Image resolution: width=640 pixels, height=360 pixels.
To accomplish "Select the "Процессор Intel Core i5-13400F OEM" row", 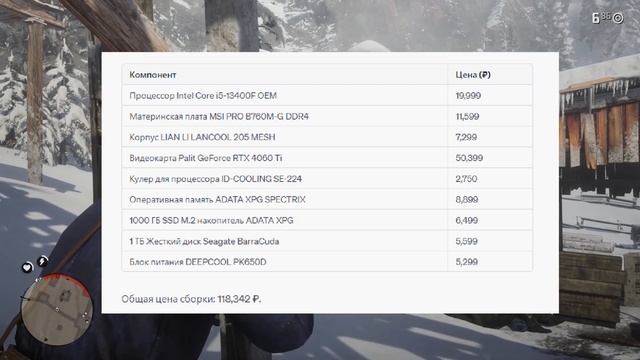I will [327, 96].
